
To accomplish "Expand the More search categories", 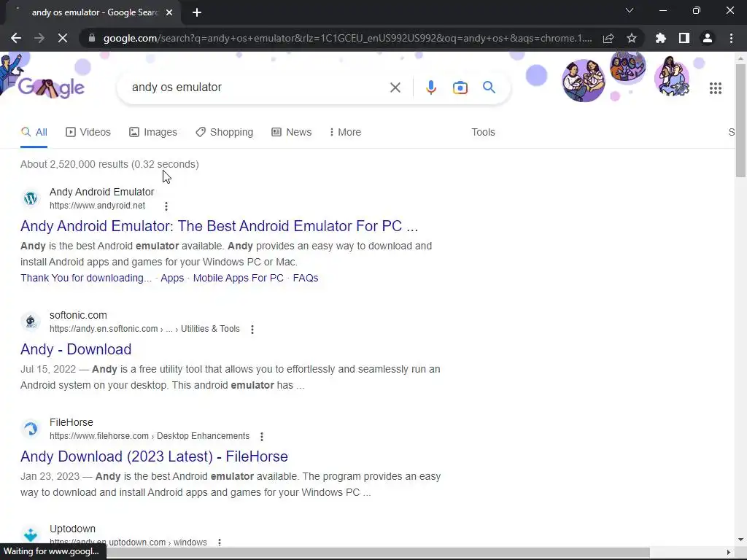I will (x=345, y=132).
